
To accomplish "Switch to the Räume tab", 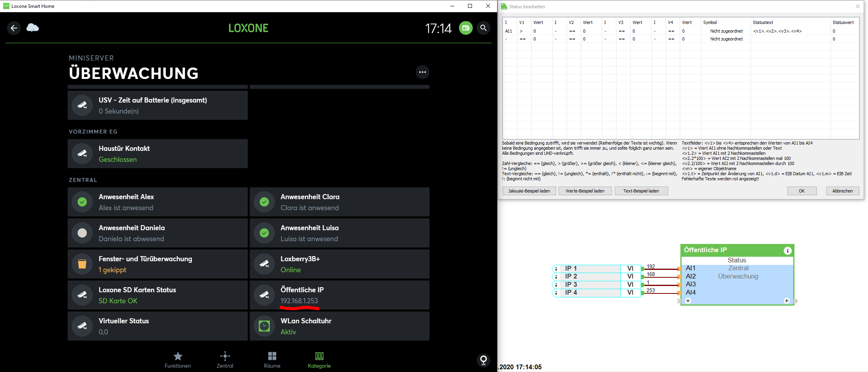I will coord(272,360).
